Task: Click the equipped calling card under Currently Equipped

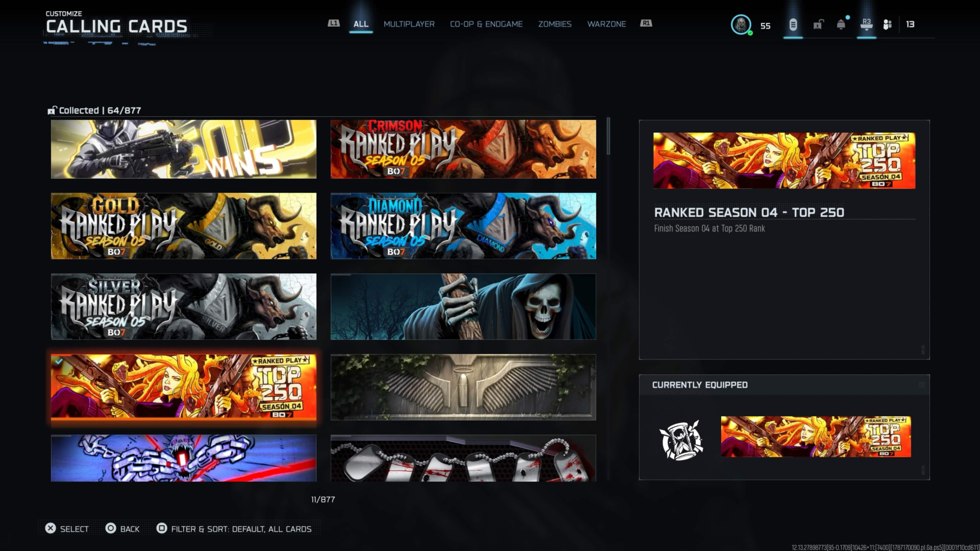Action: point(816,436)
